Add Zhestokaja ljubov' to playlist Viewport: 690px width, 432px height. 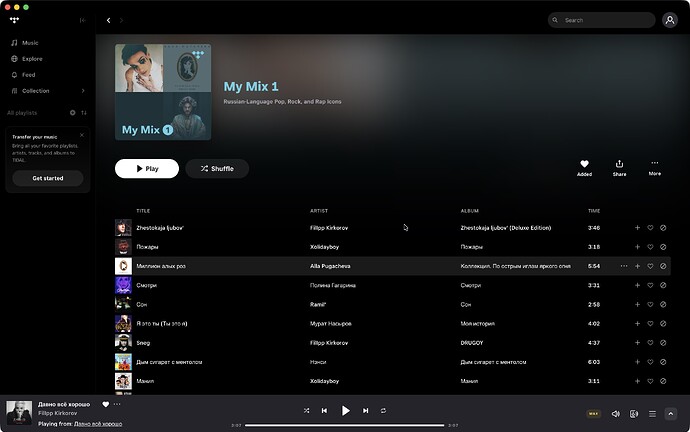click(637, 228)
